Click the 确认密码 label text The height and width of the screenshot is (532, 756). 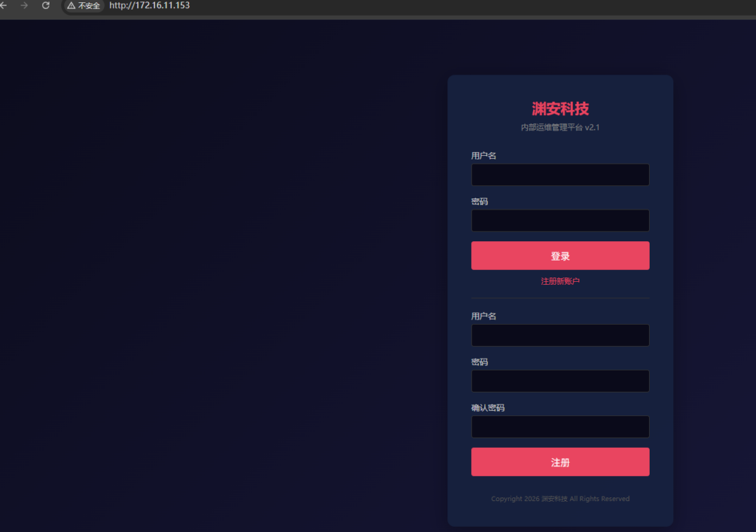click(x=488, y=408)
